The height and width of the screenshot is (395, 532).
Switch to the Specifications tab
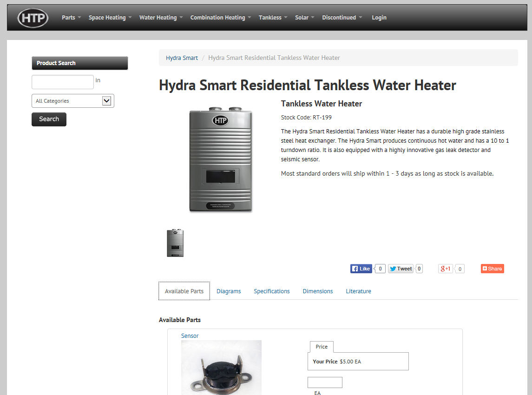(x=272, y=291)
